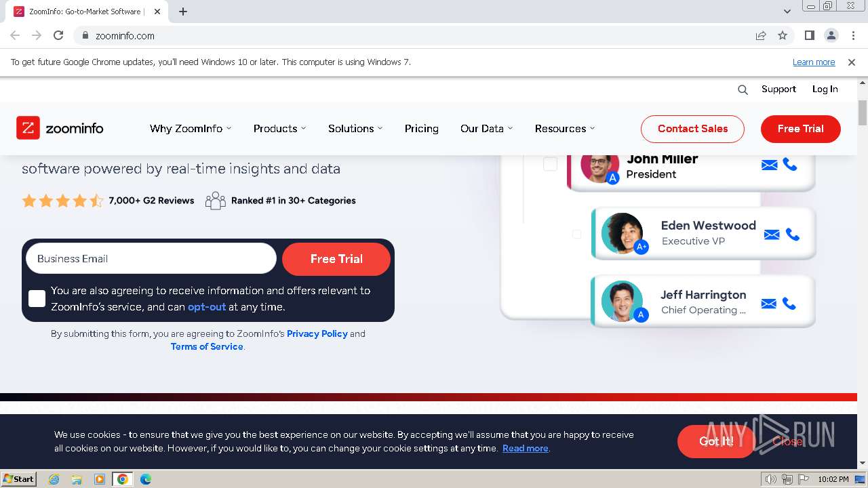Expand the Our Data dropdown
Screen dimensions: 868x488
[486, 129]
